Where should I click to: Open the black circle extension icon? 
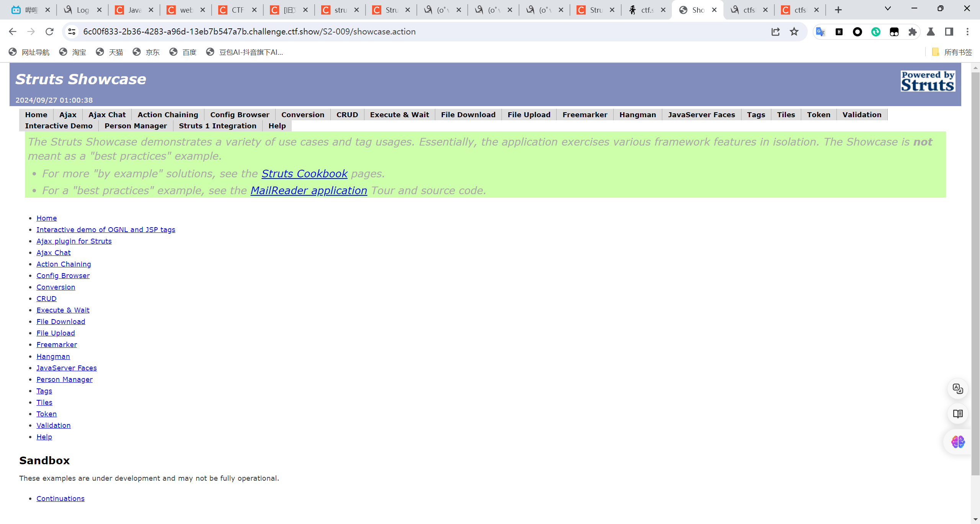click(857, 32)
